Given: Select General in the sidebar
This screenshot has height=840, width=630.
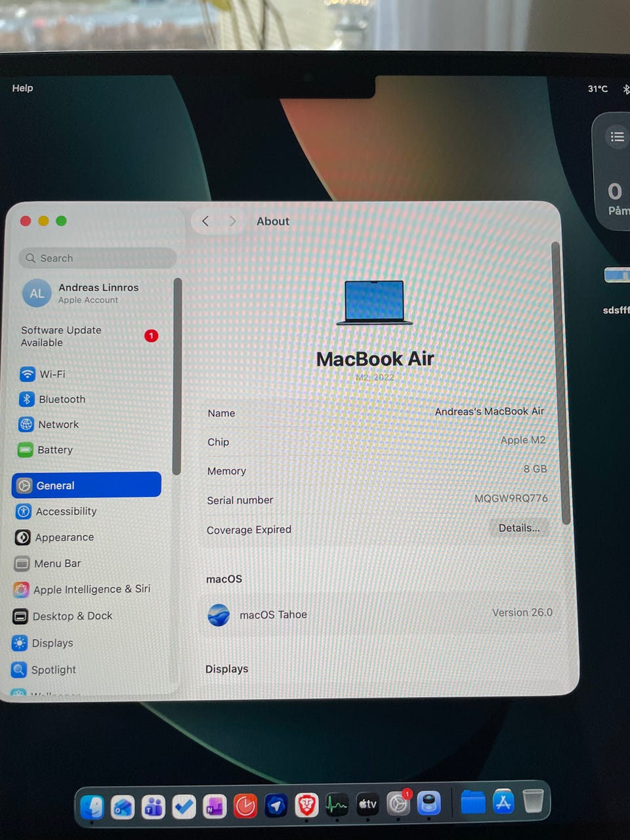Looking at the screenshot, I should click(x=87, y=485).
